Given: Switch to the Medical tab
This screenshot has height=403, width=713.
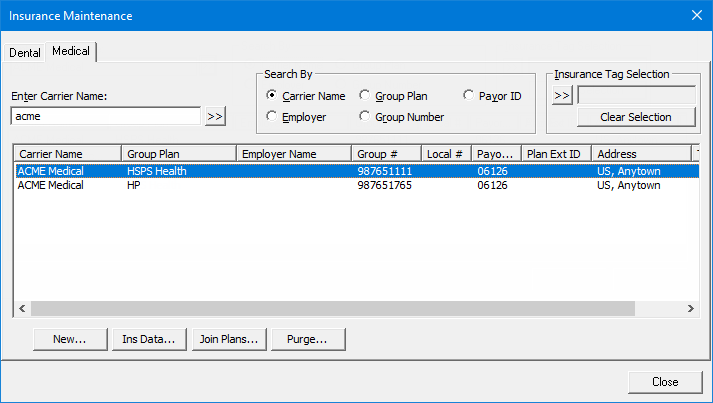Looking at the screenshot, I should point(71,51).
